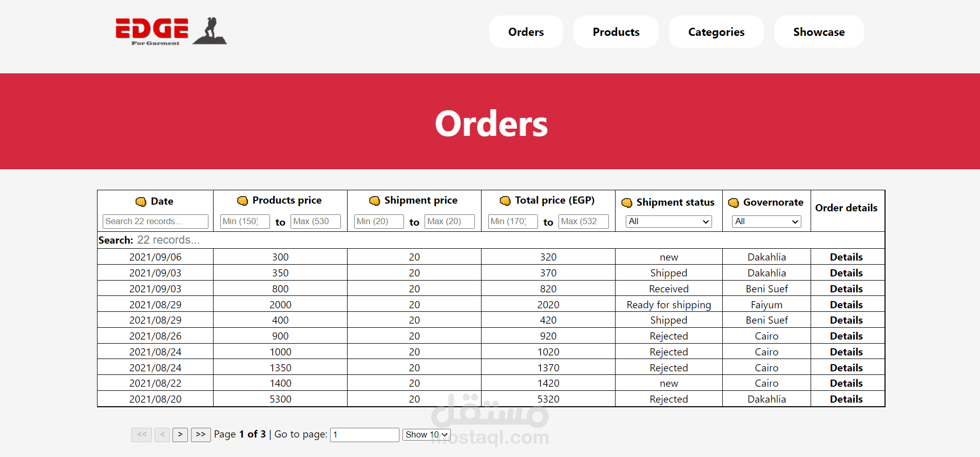Go to the next page with > button
The width and height of the screenshot is (980, 457).
click(180, 434)
